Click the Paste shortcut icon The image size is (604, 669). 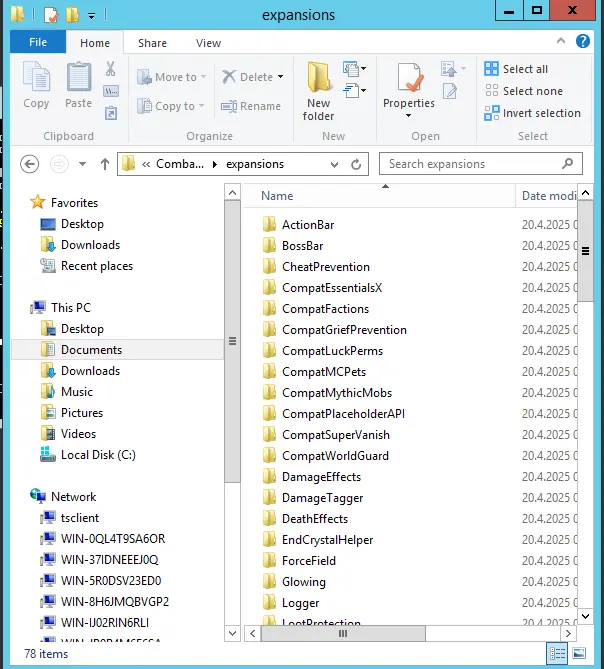(111, 113)
